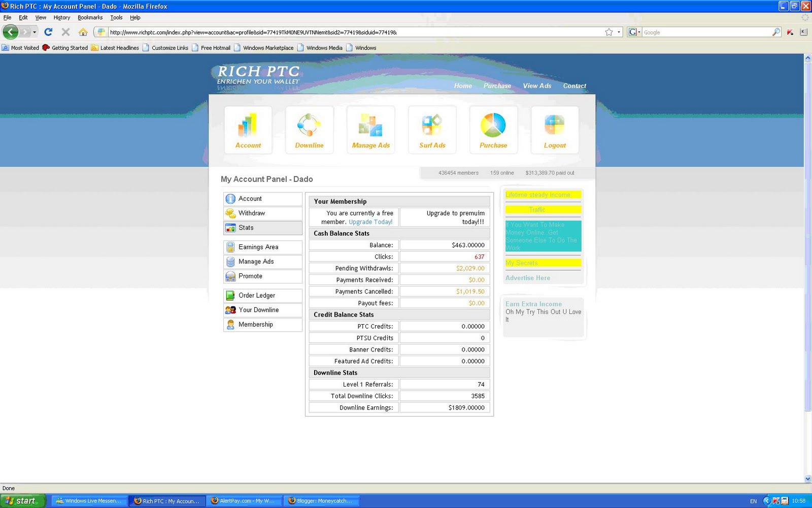Screen dimensions: 812x508
Task: Open the File menu
Action: [7, 17]
